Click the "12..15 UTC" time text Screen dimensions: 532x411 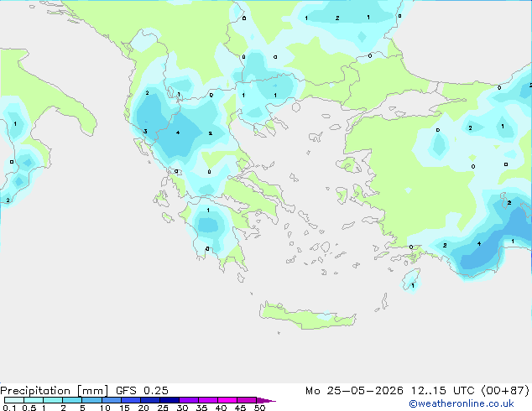tap(442, 391)
